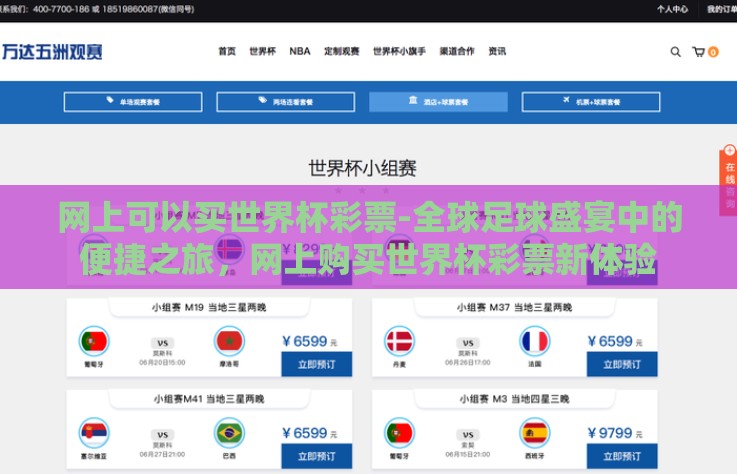Click the ¥6599 price in M19 card
The height and width of the screenshot is (474, 737).
tap(309, 341)
